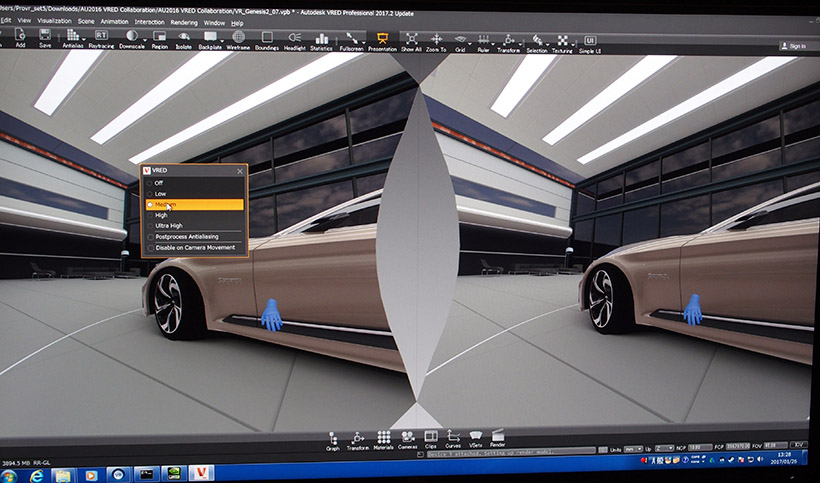The image size is (820, 483).
Task: Click the FOV value field
Action: [776, 445]
